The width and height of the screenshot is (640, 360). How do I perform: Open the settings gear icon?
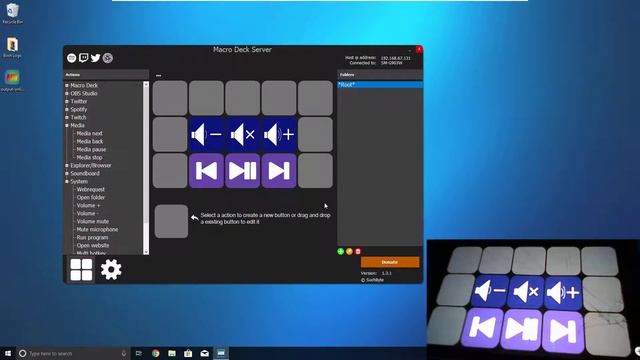[111, 269]
